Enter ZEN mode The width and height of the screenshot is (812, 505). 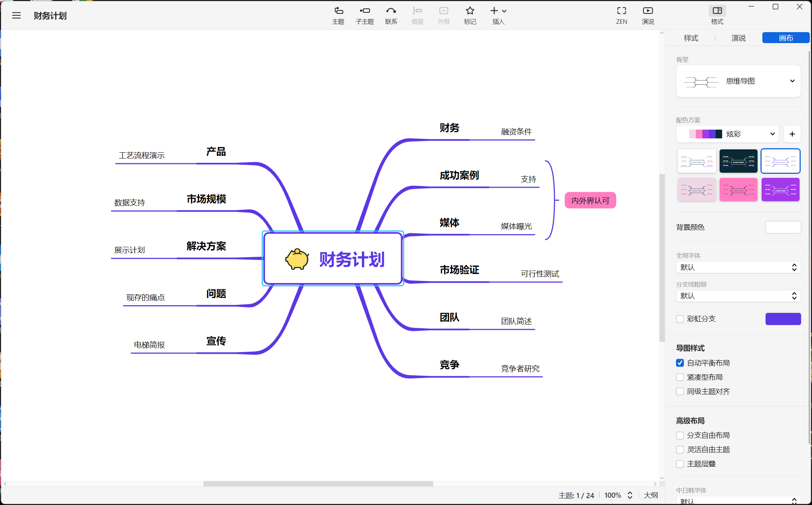pyautogui.click(x=621, y=16)
